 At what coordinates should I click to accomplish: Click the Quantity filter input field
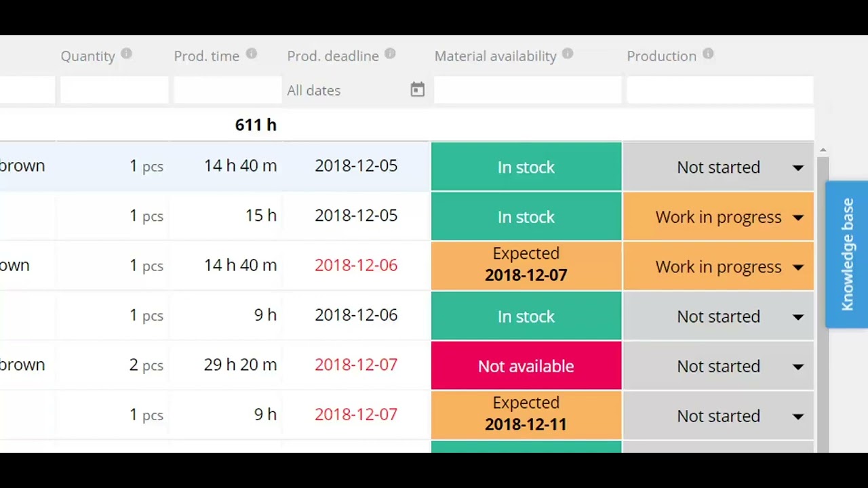pyautogui.click(x=114, y=90)
